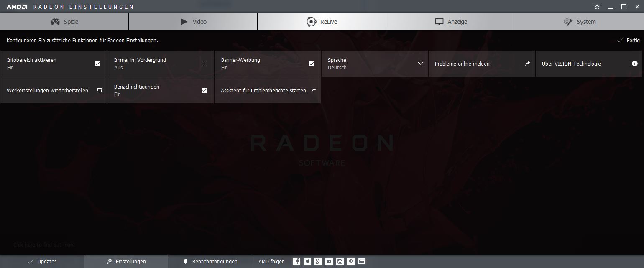The width and height of the screenshot is (644, 268).
Task: Open AMD Instagram icon
Action: [x=340, y=261]
